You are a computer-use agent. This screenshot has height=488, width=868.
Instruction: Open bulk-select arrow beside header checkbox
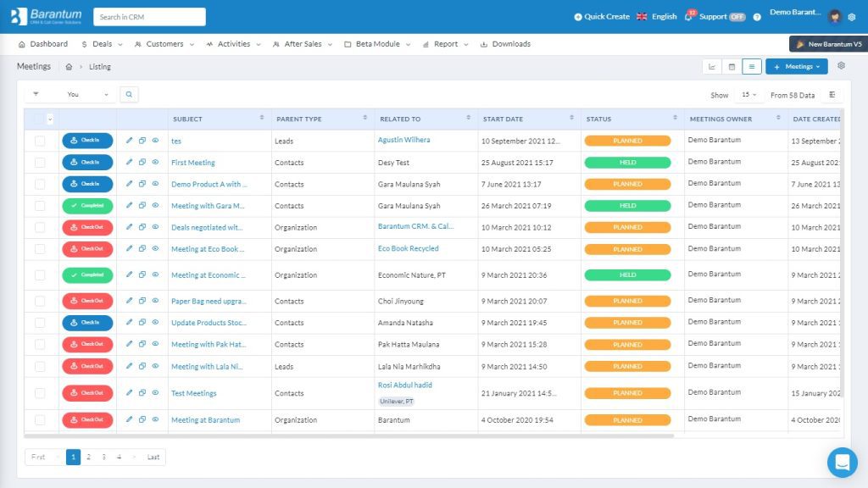point(50,119)
